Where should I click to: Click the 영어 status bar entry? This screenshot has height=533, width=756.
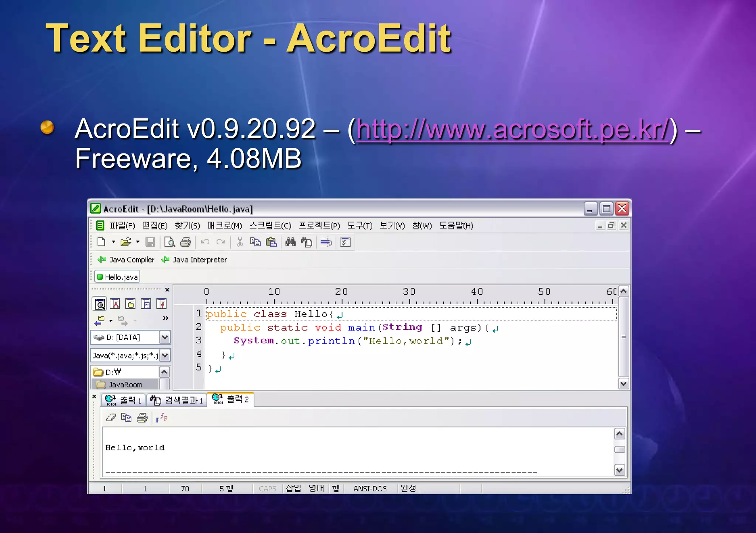tap(316, 488)
